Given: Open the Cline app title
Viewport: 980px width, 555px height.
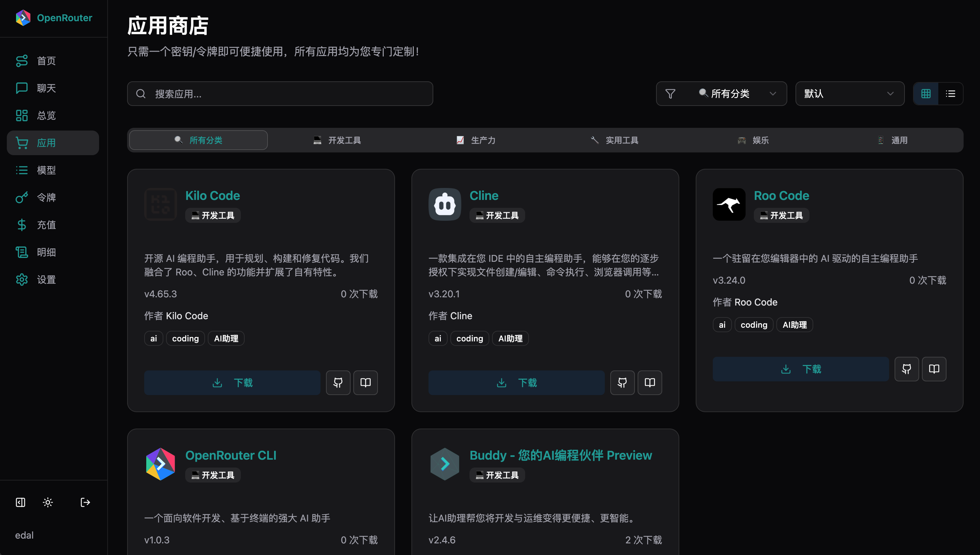Looking at the screenshot, I should 484,196.
